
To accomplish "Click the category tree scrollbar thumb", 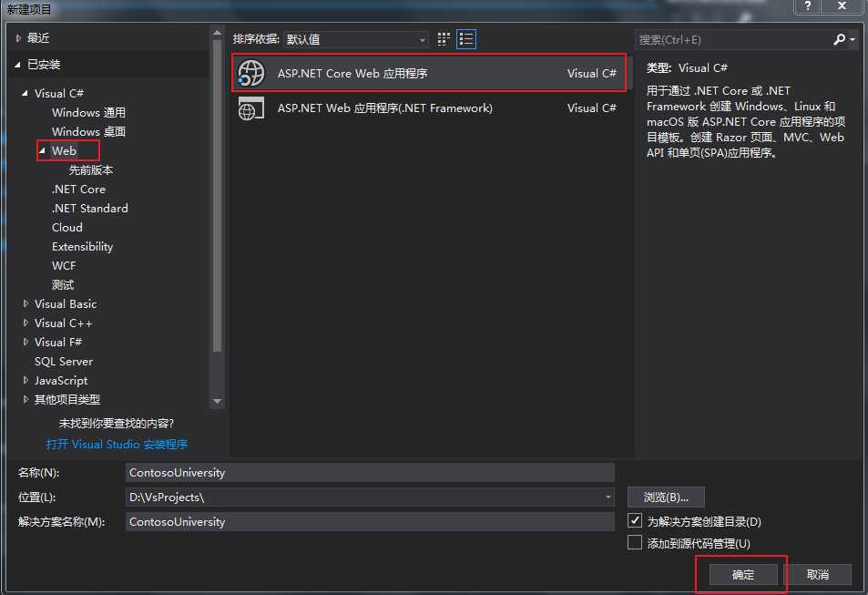I will tap(217, 196).
